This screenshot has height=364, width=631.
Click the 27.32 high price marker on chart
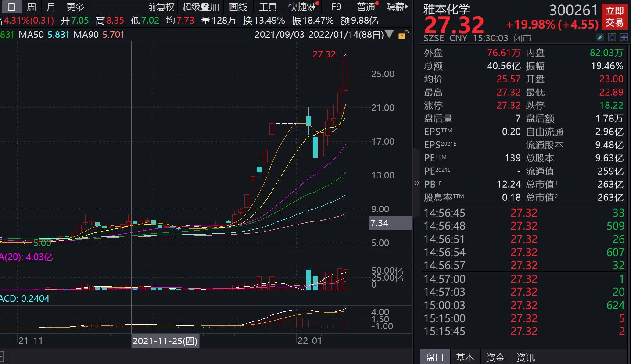click(324, 54)
